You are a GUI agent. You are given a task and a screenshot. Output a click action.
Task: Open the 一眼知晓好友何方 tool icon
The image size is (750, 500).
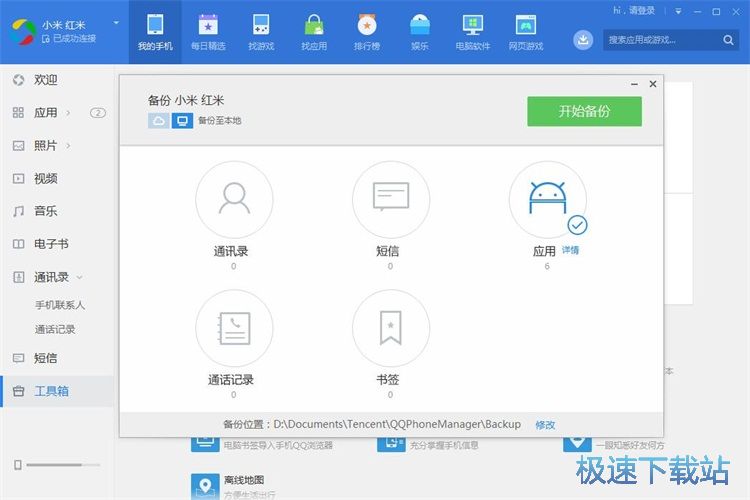coord(577,444)
